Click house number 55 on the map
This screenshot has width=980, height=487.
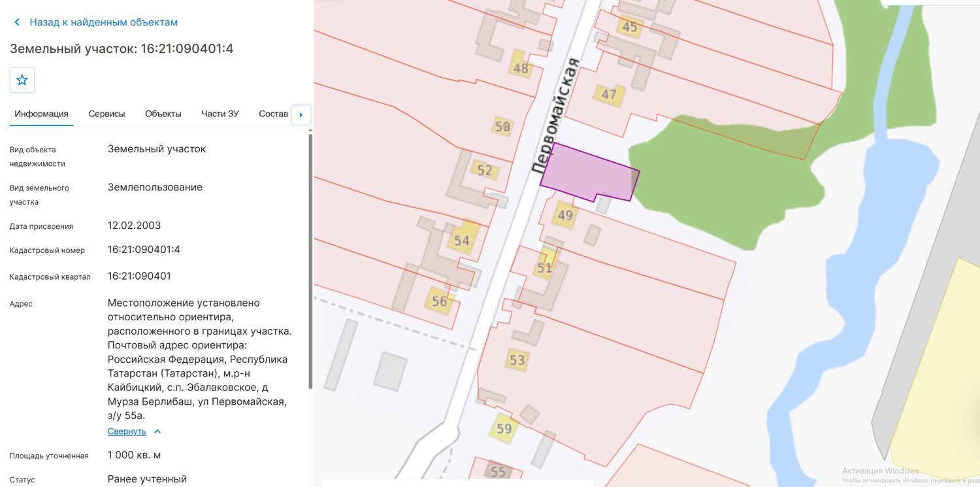click(x=498, y=471)
